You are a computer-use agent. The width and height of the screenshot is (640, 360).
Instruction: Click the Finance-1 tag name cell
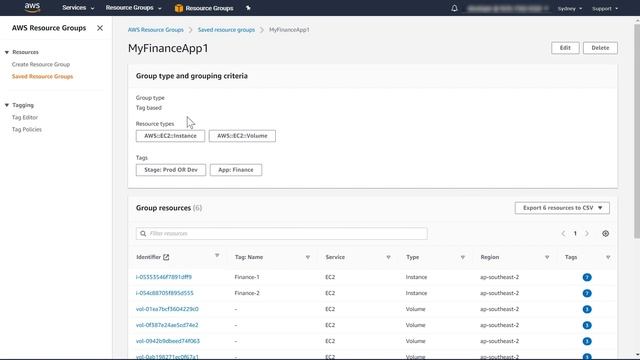click(247, 277)
